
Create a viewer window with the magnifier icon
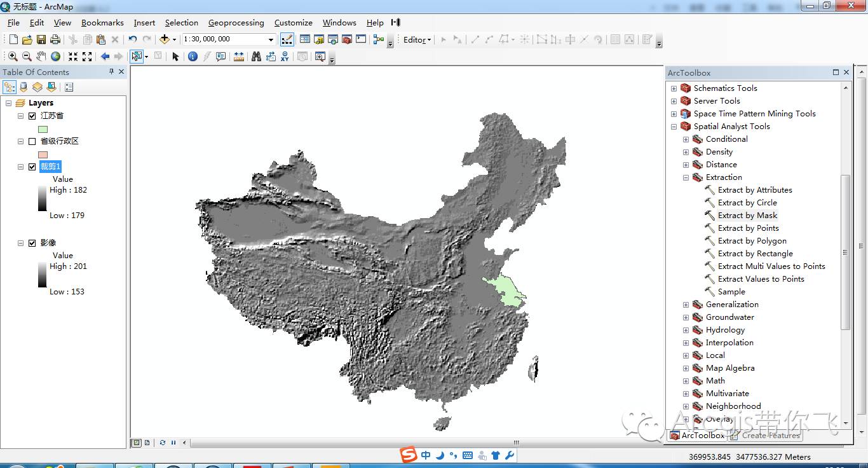tap(320, 57)
